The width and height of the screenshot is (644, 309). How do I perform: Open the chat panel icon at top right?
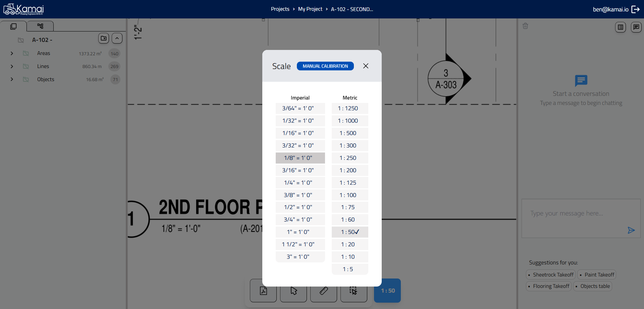[x=636, y=27]
